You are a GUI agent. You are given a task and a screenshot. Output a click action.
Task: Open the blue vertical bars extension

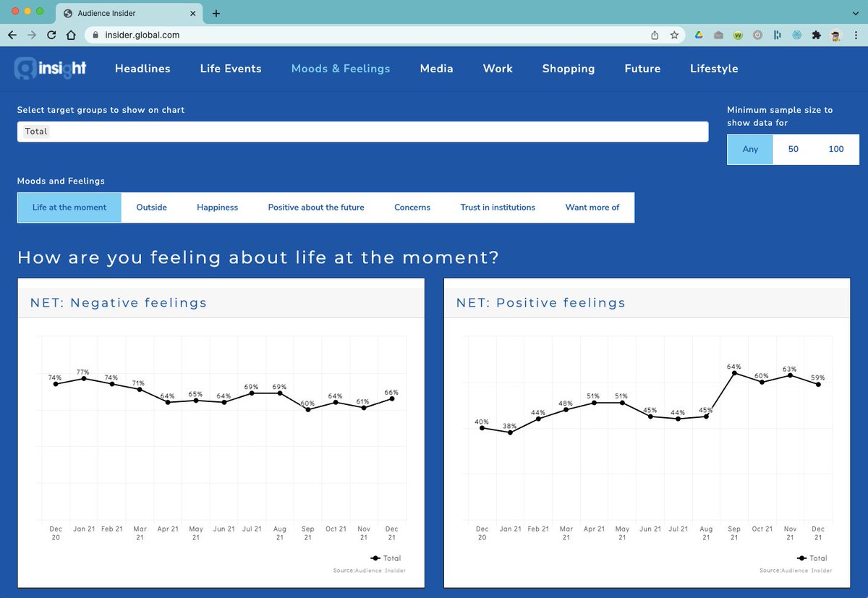point(778,35)
